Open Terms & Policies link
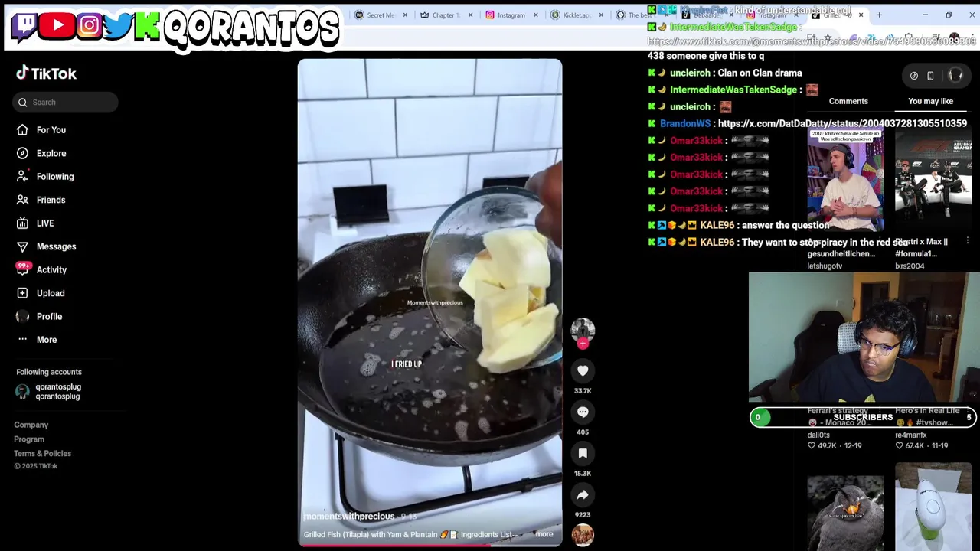The width and height of the screenshot is (980, 551). [42, 454]
